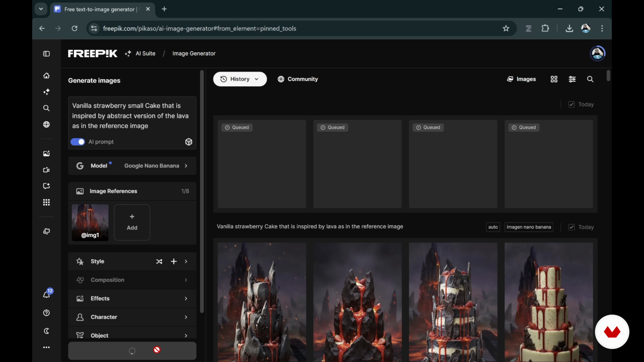Close the Free text-to-image generator tab
644x362 pixels.
148,9
